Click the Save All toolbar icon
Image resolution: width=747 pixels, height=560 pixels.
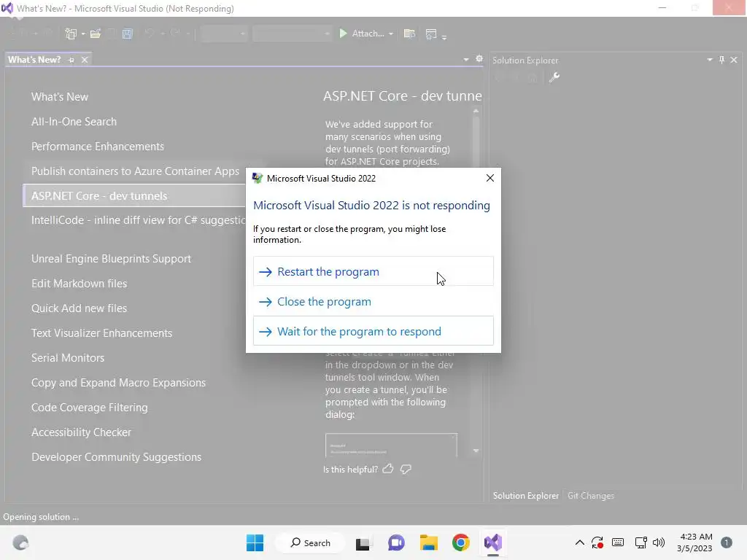(x=127, y=34)
